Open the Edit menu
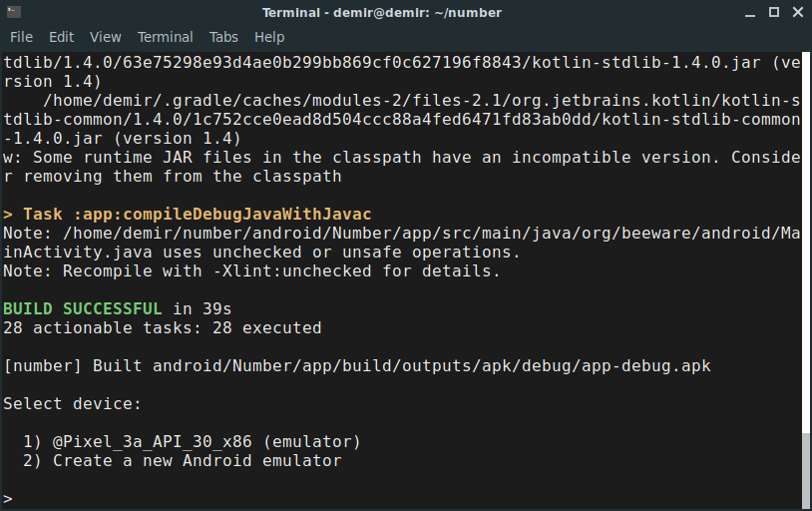Viewport: 812px width, 511px height. click(61, 37)
